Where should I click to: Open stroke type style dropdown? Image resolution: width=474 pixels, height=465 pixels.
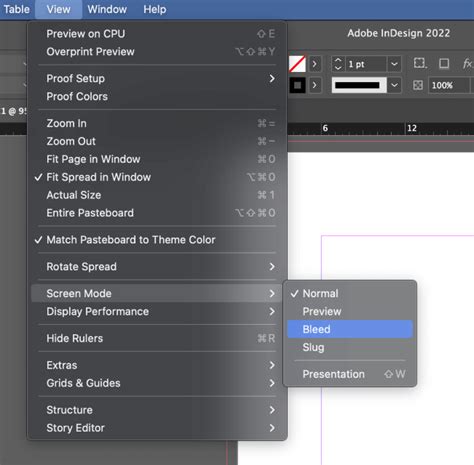coord(394,85)
